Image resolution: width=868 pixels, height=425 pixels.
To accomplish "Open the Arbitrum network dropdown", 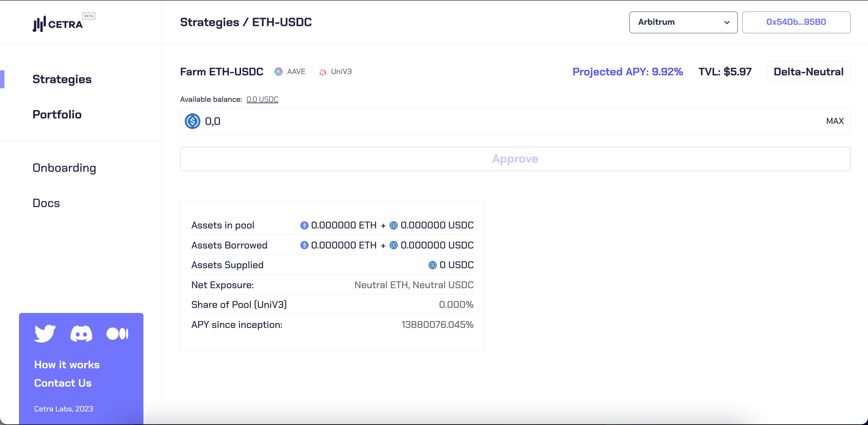I will [683, 22].
